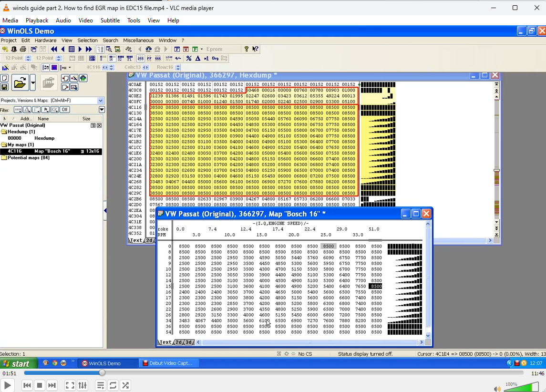Open Projects, Versions & Maps dropdown
The width and height of the screenshot is (546, 392).
[101, 101]
